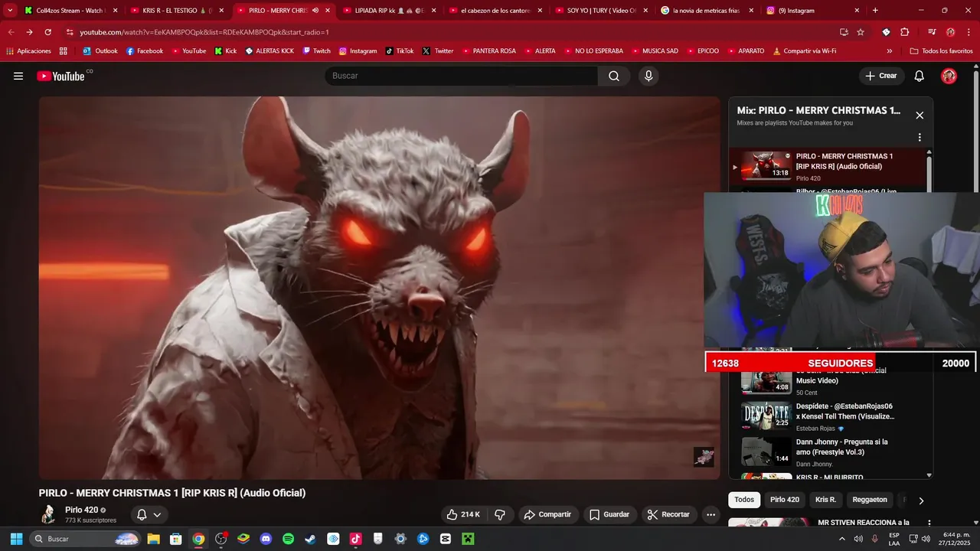Show hidden system tray icons

[x=842, y=539]
